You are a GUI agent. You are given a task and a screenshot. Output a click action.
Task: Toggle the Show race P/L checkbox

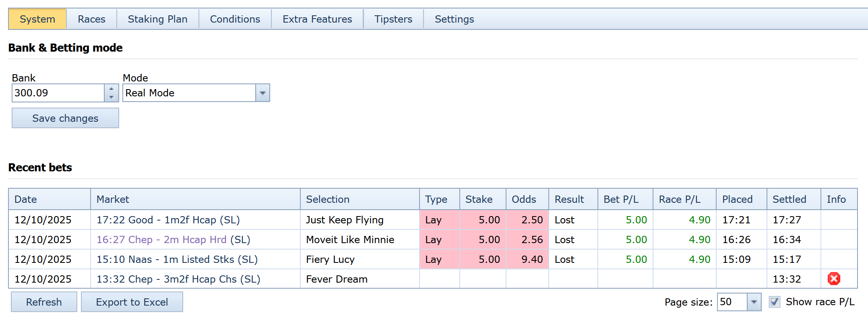(774, 302)
